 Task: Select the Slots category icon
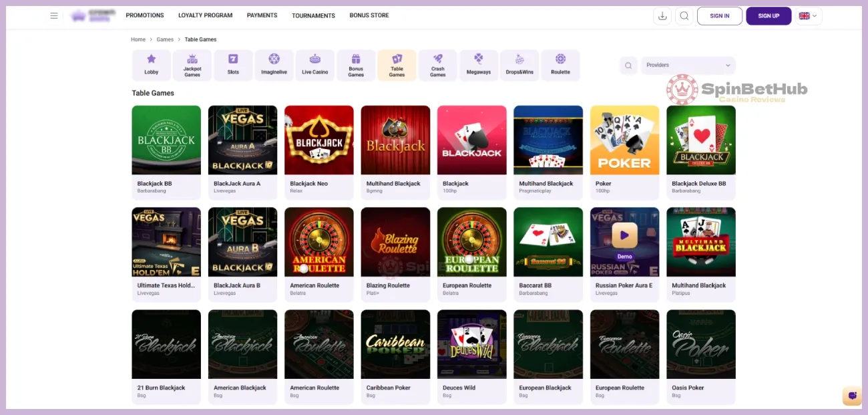(233, 65)
